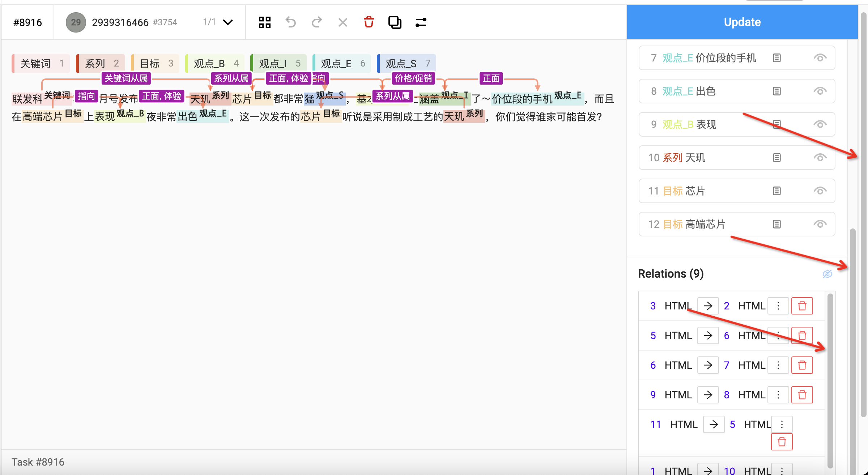Select the 观点_S label

coord(406,63)
